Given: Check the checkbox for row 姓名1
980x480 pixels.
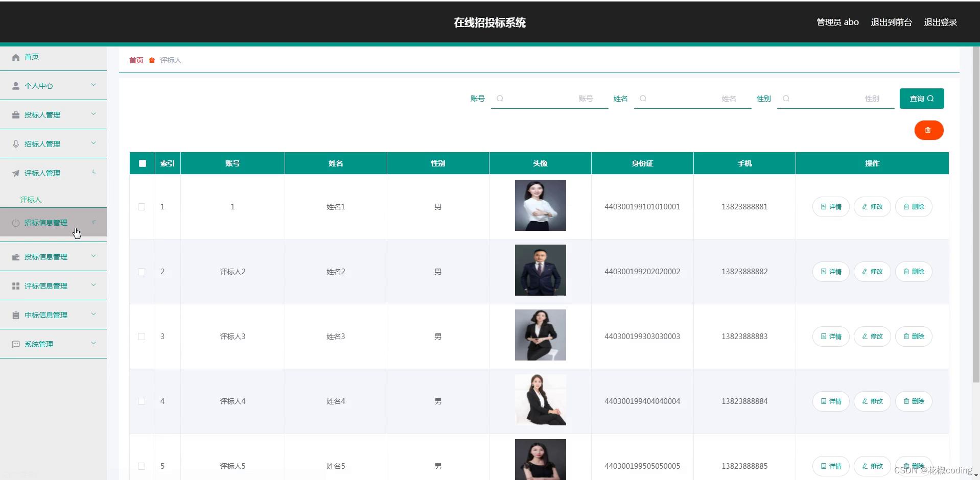Looking at the screenshot, I should click(142, 207).
